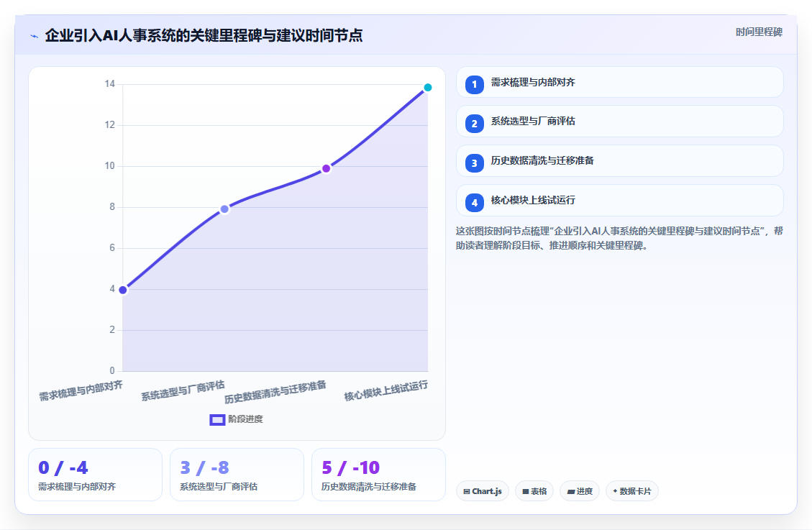812x530 pixels.
Task: Click the 表格 tag
Action: tap(534, 491)
